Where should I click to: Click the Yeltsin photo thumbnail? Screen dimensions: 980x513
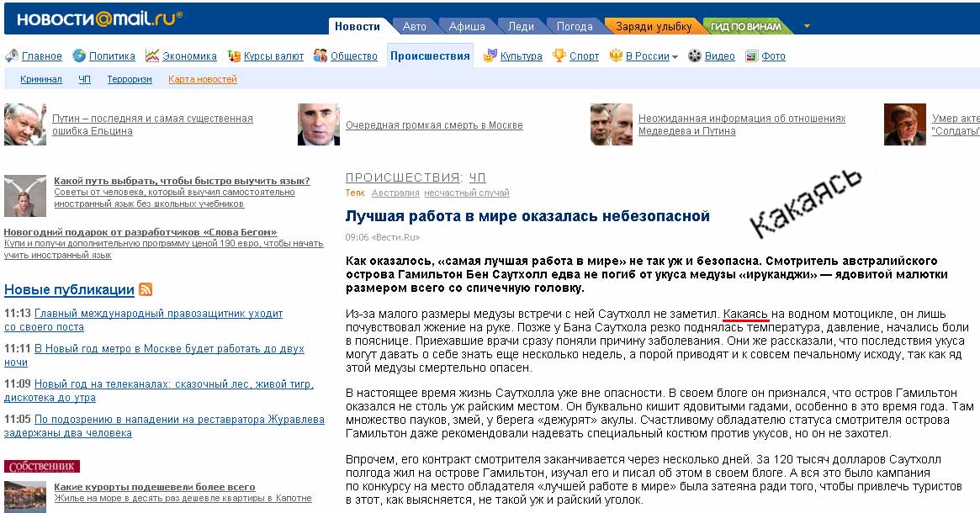tap(25, 124)
